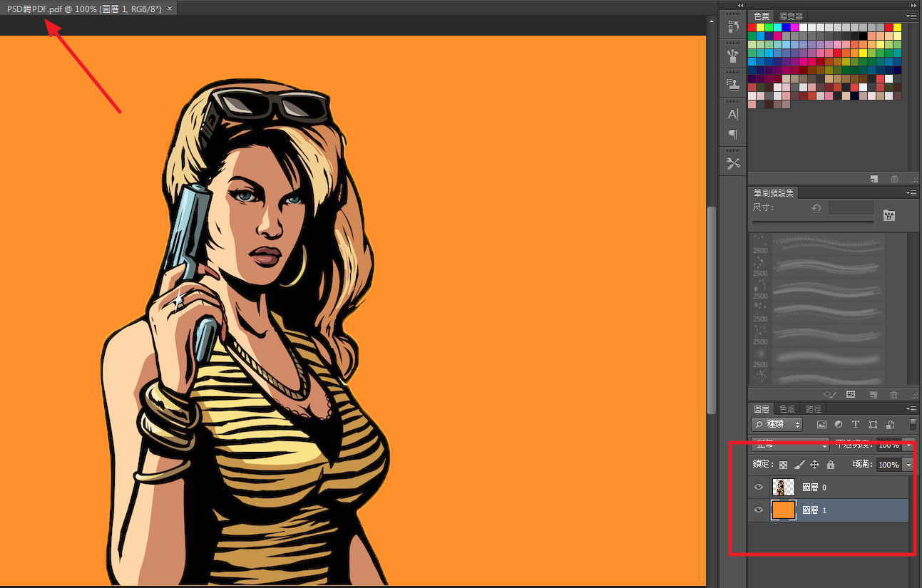Switch to the 路徑 paths tab
Viewport: 922px width, 588px height.
click(814, 409)
